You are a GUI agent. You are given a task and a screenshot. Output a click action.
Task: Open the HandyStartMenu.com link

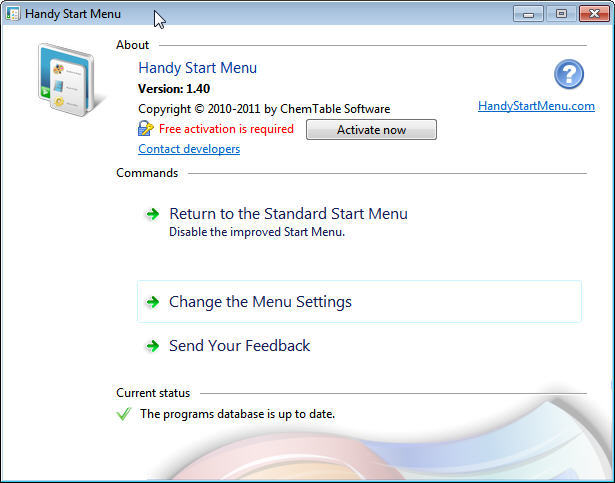(x=536, y=106)
